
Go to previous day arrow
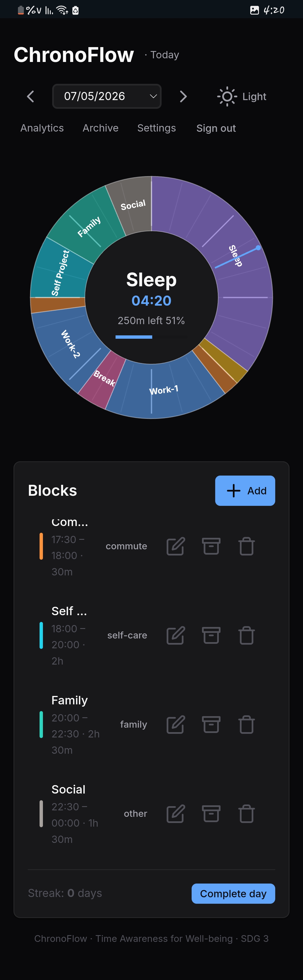coord(31,96)
